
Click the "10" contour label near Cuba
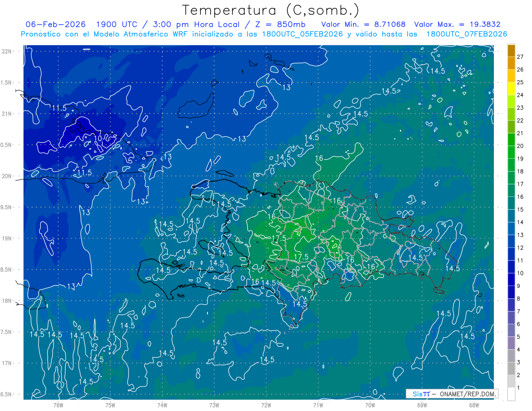tap(98, 138)
